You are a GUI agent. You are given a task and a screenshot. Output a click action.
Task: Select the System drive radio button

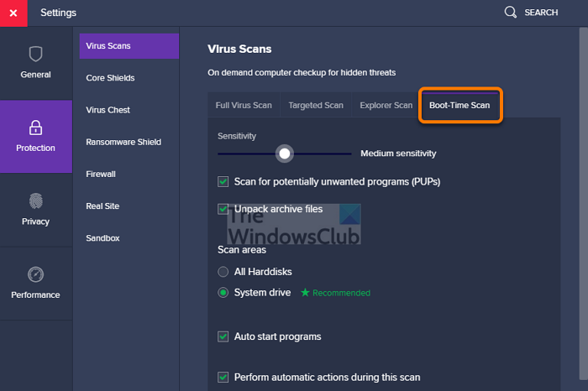coord(223,293)
